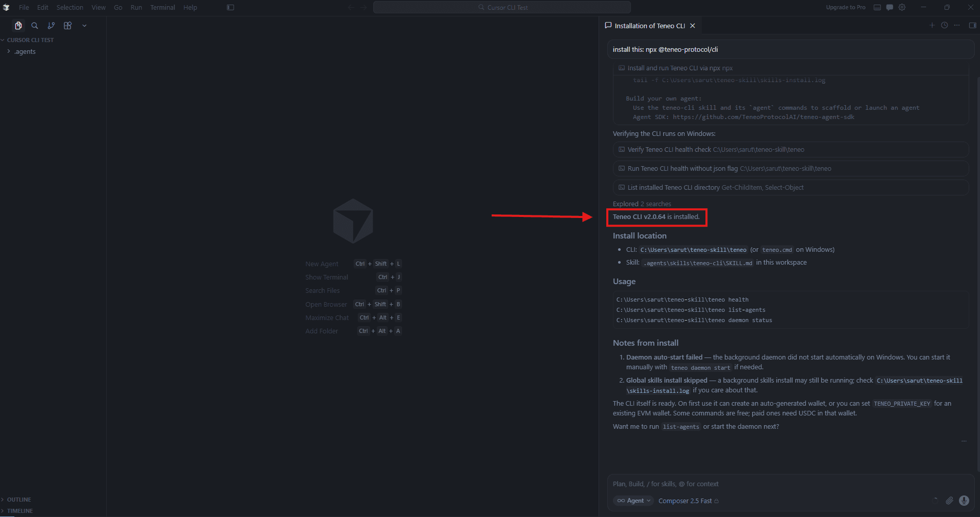This screenshot has height=517, width=980.
Task: Open the Explorer view icon
Action: (x=18, y=26)
